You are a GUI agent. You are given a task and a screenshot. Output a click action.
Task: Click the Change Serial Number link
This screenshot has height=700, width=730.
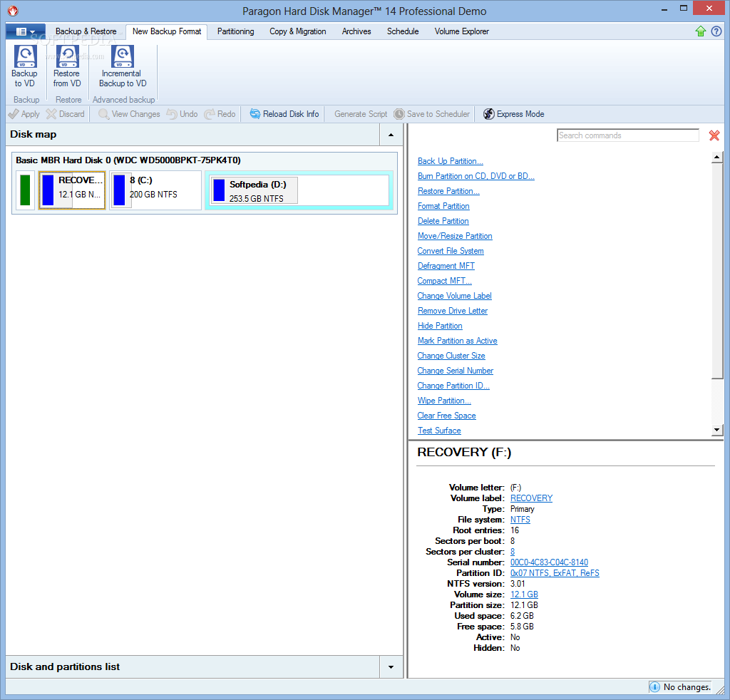[456, 371]
